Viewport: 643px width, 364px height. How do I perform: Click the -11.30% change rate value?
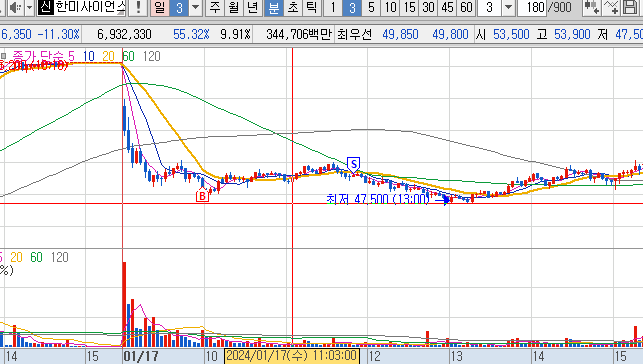point(58,34)
